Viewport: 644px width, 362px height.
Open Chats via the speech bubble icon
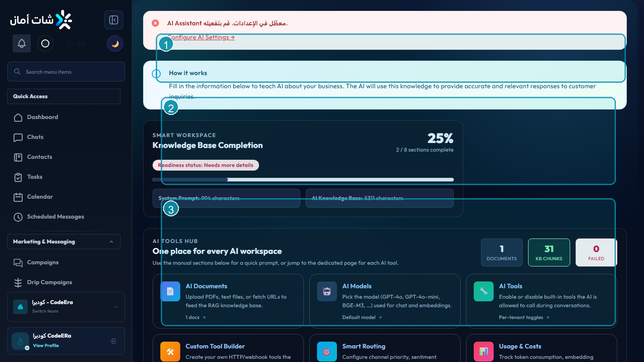[x=18, y=137]
